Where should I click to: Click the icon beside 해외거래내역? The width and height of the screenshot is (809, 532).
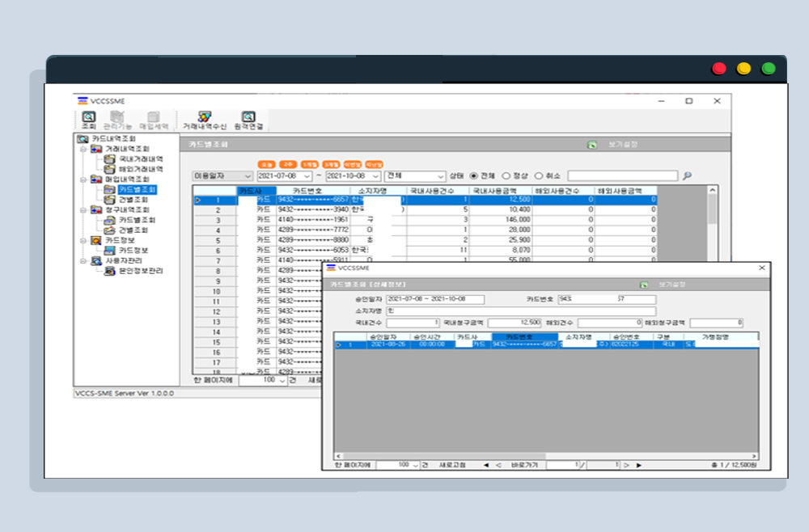click(109, 169)
